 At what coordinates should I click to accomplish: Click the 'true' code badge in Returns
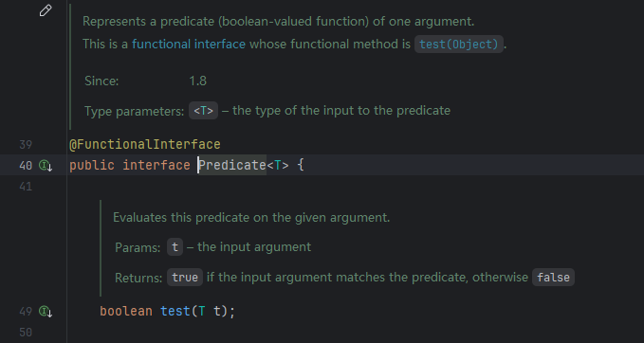185,278
